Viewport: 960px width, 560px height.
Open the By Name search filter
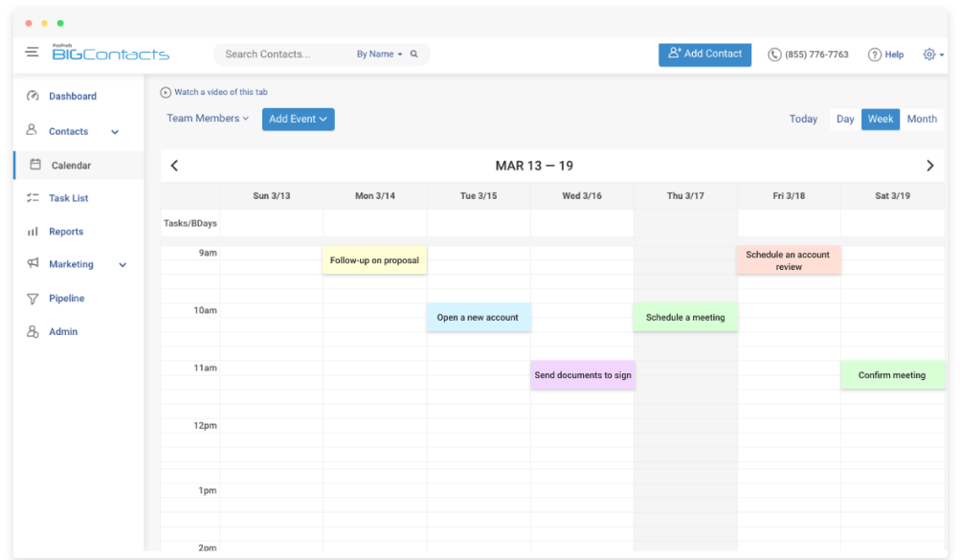click(x=379, y=55)
